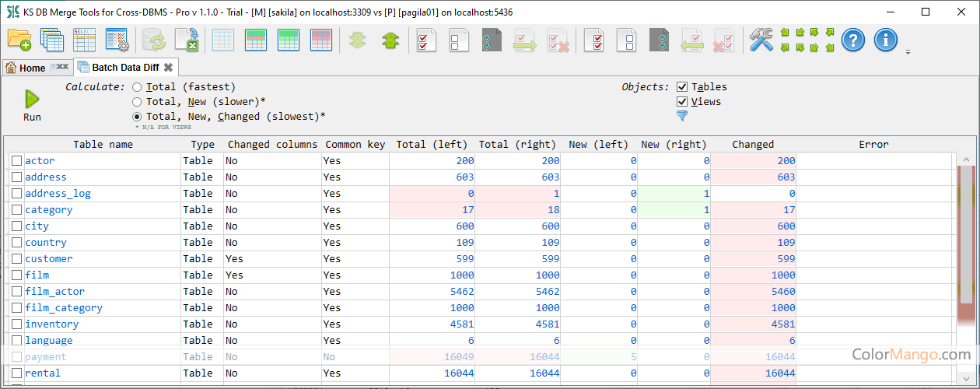
Task: Click the New (right) column header
Action: tap(674, 144)
